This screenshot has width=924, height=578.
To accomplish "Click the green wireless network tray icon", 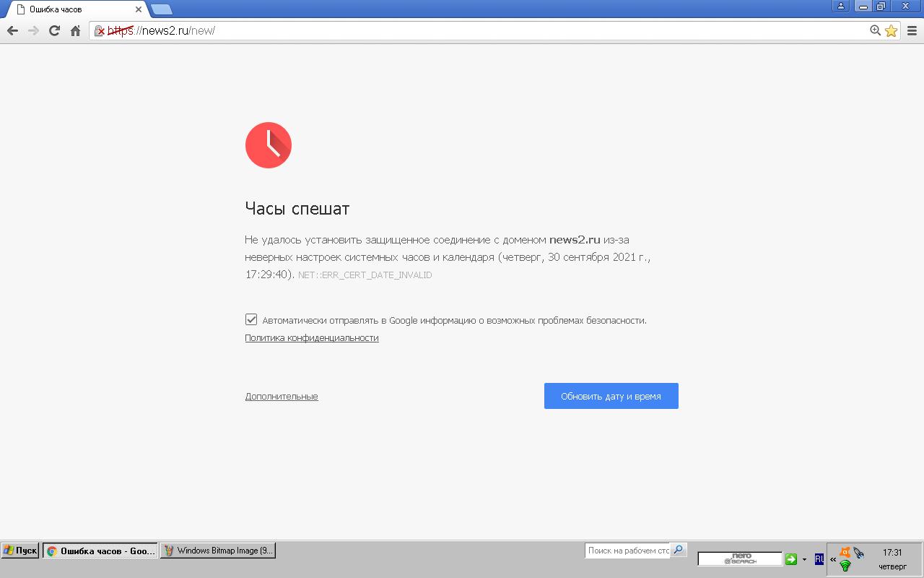I will (845, 566).
